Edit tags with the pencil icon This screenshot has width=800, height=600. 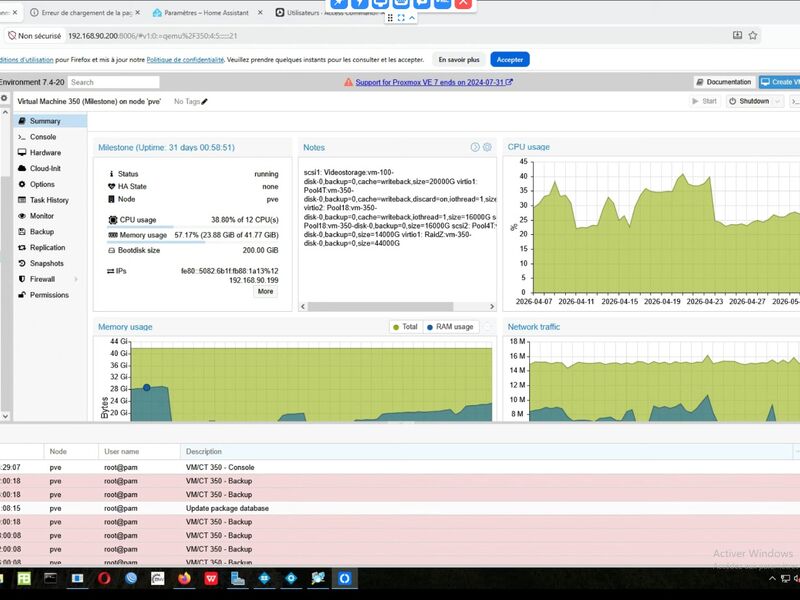pos(205,102)
